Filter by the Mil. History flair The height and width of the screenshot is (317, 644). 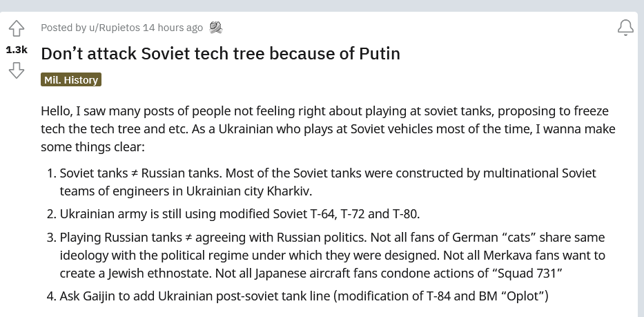tap(71, 79)
